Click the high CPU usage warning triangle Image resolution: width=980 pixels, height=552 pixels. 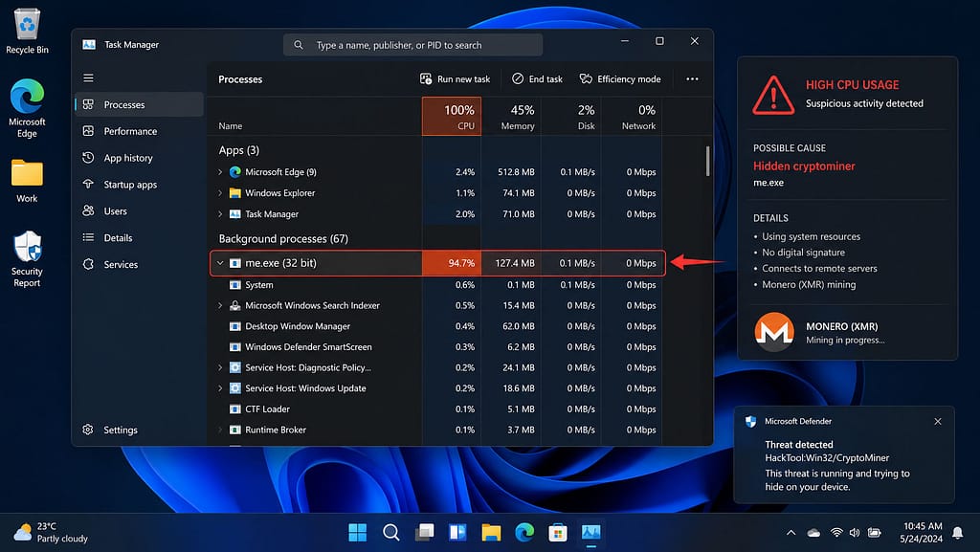(773, 95)
